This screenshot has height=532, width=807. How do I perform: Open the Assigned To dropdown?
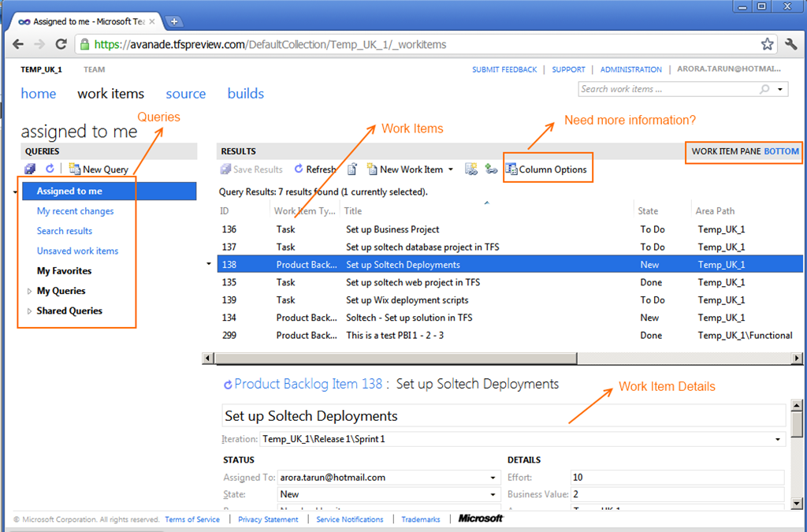click(x=493, y=478)
